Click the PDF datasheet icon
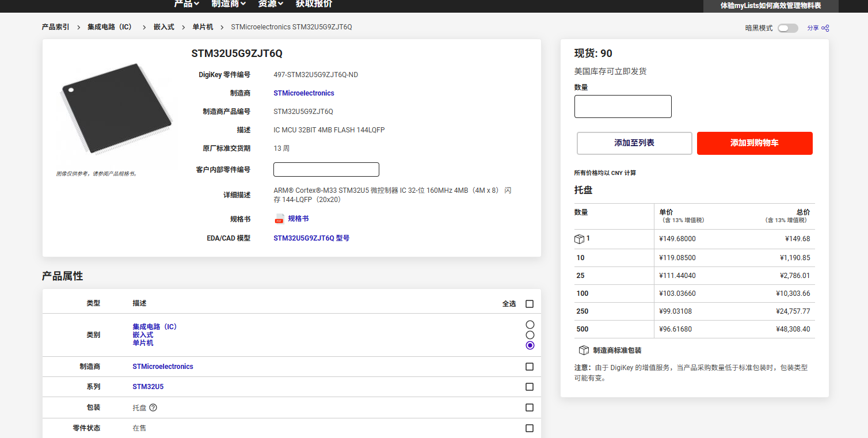This screenshot has width=868, height=438. tap(279, 219)
